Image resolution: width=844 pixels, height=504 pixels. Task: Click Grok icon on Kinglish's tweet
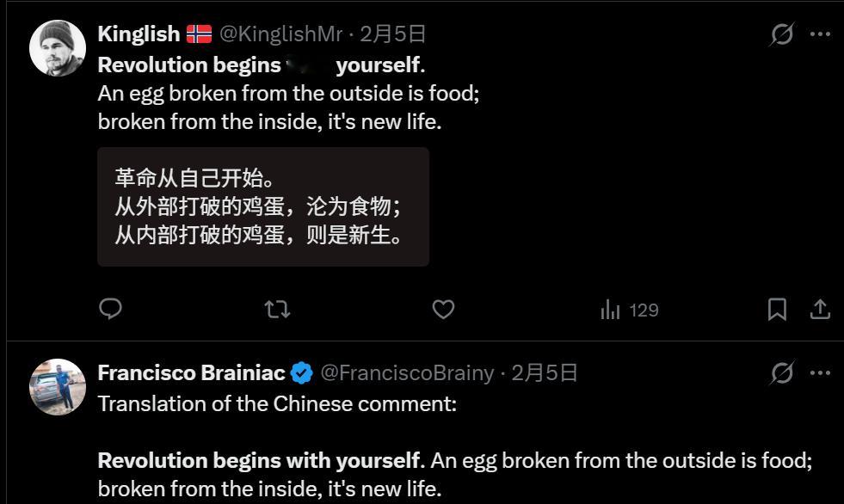(x=781, y=34)
